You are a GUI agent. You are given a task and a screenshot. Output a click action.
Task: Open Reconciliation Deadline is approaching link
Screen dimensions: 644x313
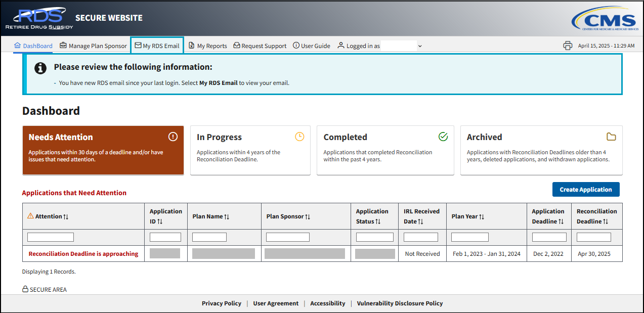click(x=83, y=254)
